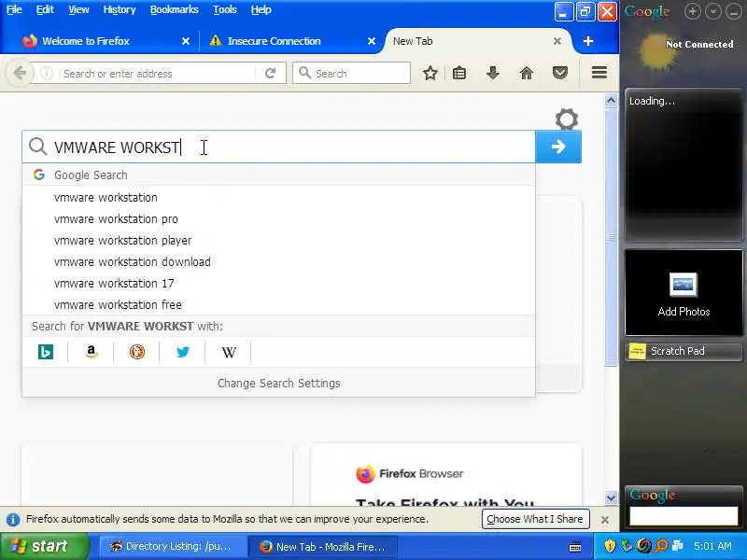Open a new tab with plus button
The width and height of the screenshot is (747, 560).
[x=588, y=41]
